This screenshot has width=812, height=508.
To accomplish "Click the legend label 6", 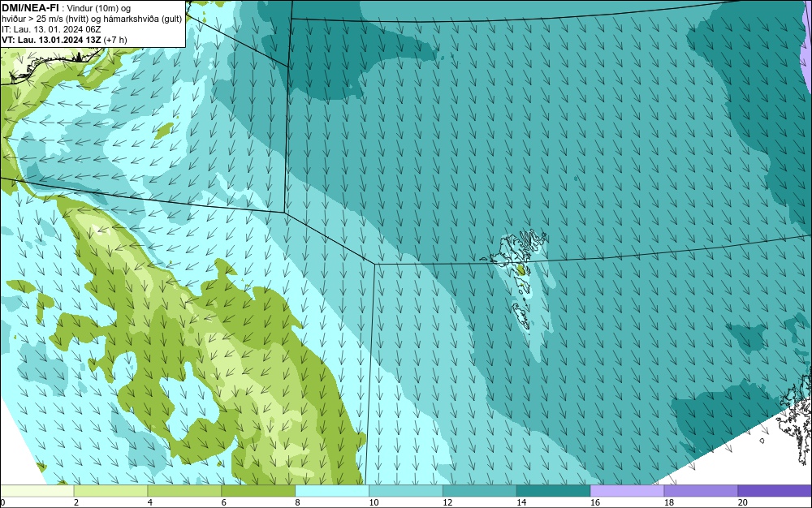I will click(x=224, y=502).
